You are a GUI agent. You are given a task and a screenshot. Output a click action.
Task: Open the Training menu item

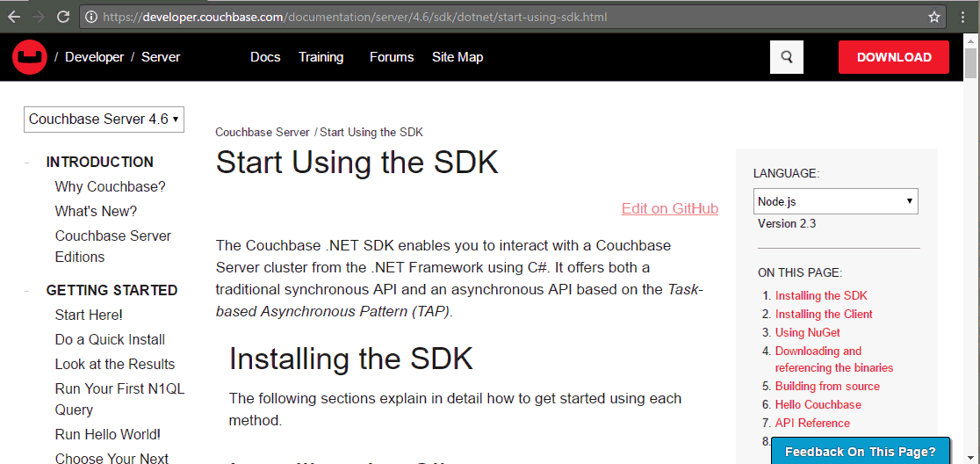coord(321,57)
